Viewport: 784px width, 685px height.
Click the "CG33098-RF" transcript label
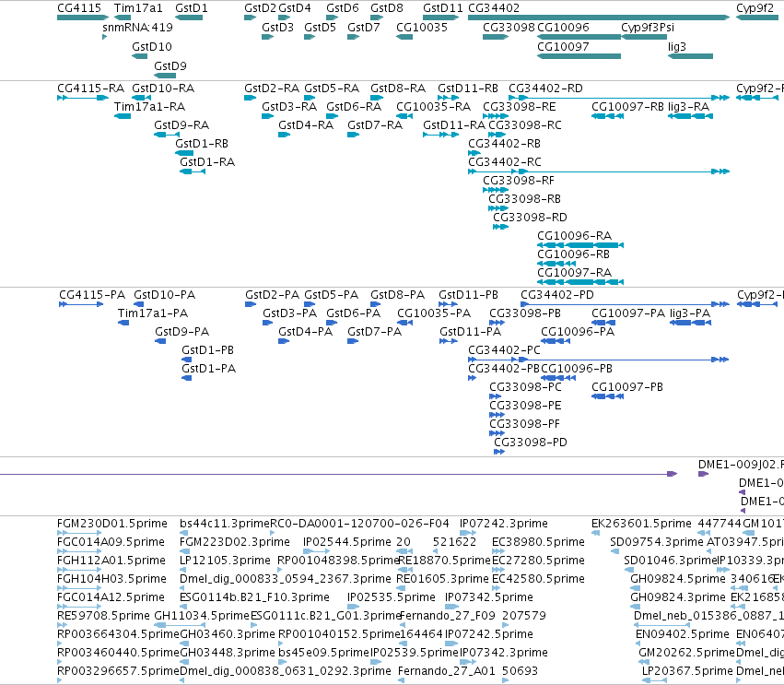519,181
